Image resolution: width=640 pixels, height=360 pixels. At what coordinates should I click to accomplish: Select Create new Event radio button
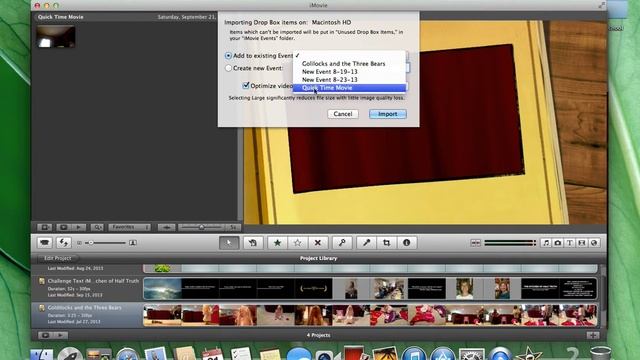click(x=228, y=68)
